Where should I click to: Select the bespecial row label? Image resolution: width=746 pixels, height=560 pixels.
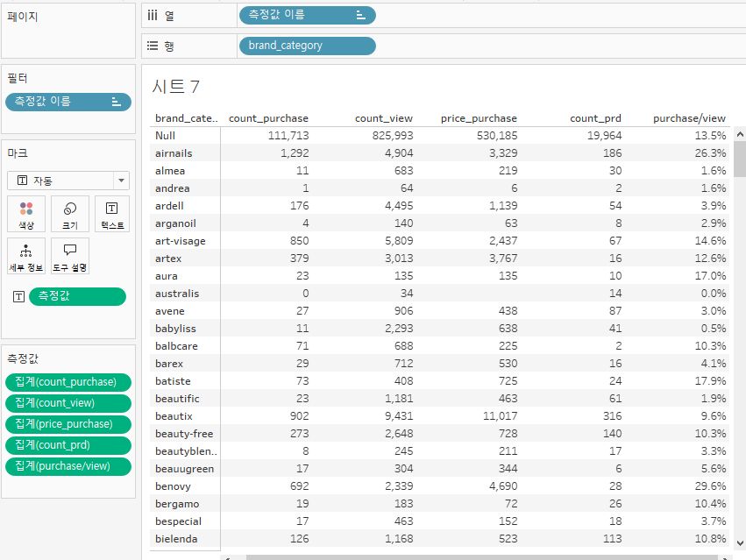(179, 522)
